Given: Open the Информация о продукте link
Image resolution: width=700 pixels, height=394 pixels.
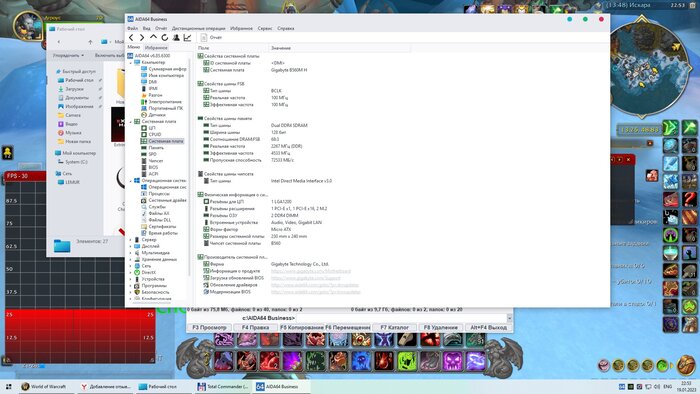Looking at the screenshot, I should (x=311, y=271).
